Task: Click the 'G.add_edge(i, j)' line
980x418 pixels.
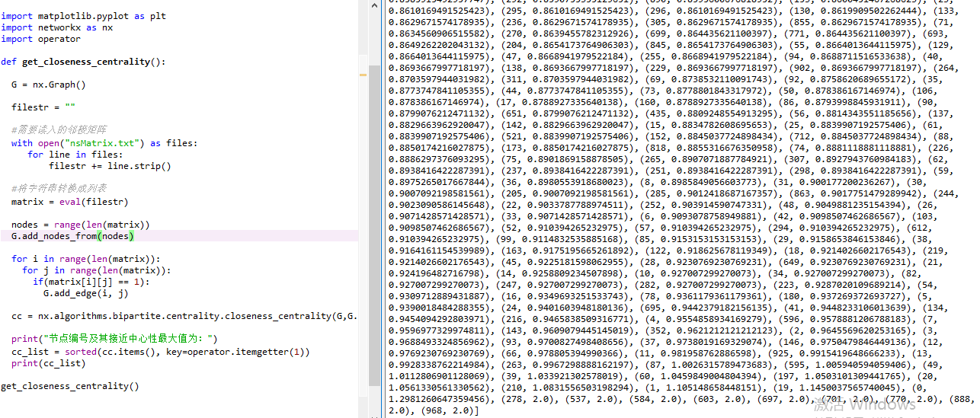Action: 86,293
